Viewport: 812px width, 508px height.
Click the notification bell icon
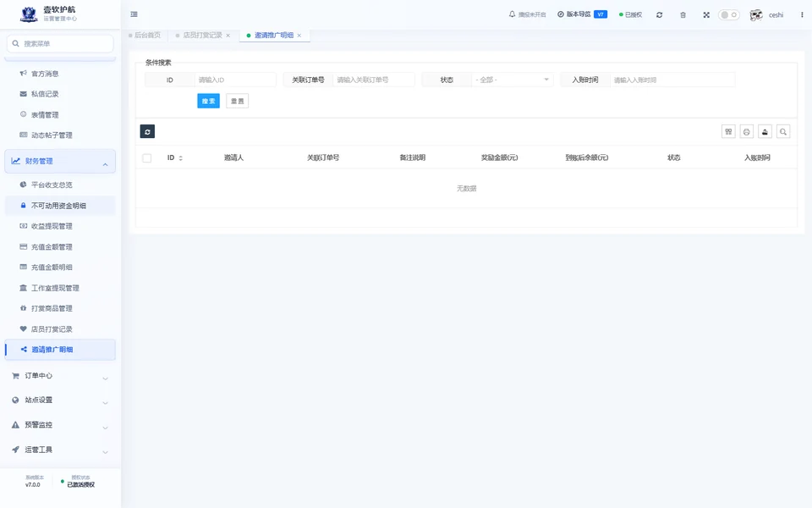512,14
